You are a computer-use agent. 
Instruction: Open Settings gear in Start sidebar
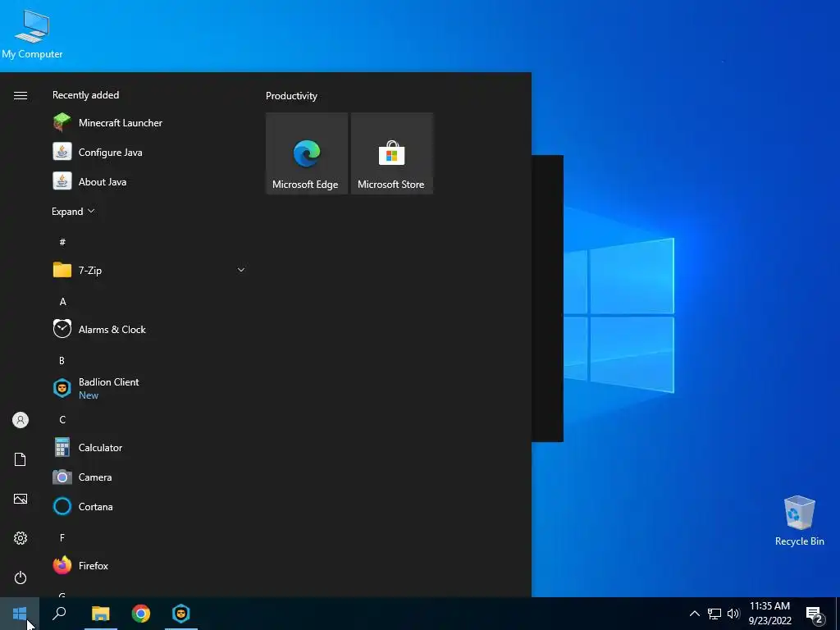pyautogui.click(x=21, y=538)
